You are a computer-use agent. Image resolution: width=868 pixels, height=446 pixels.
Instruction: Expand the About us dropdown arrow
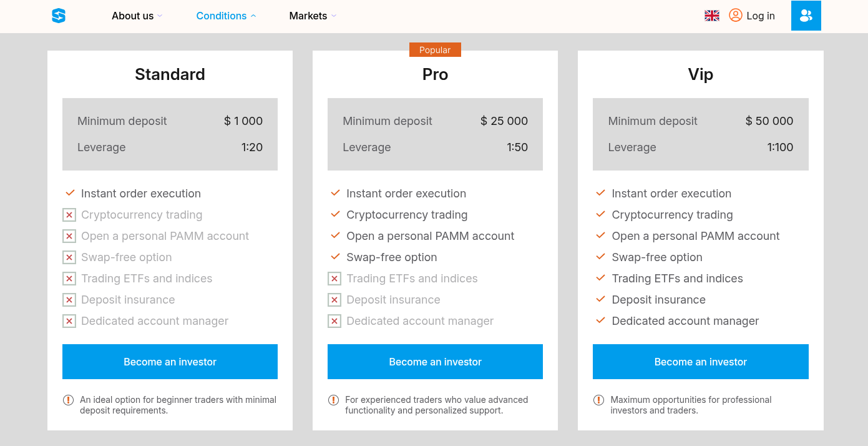160,16
